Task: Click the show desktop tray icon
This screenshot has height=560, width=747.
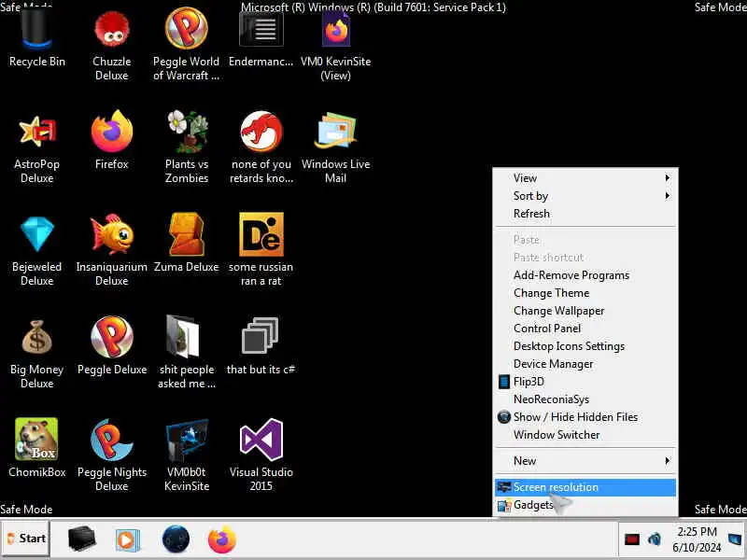Action: click(x=736, y=539)
